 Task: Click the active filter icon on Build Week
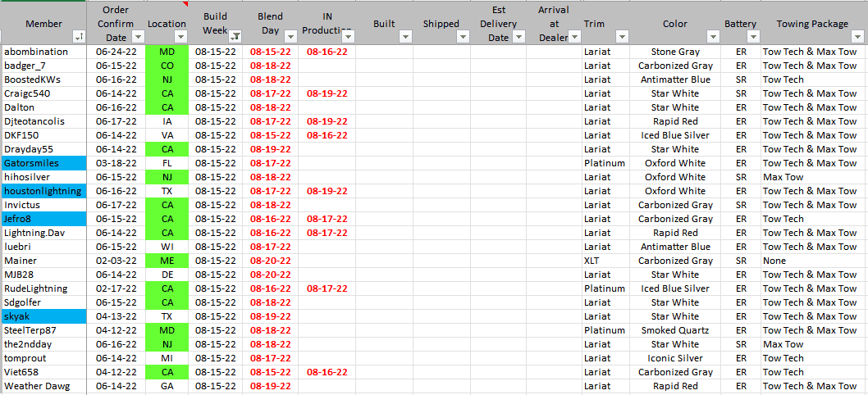pos(235,37)
